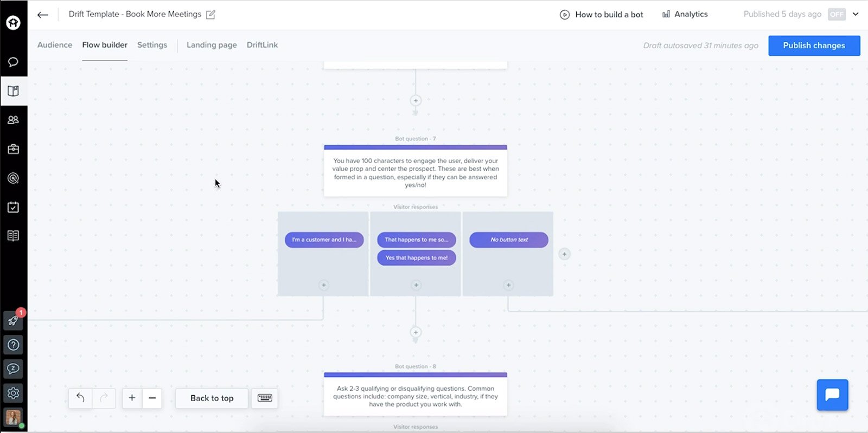The width and height of the screenshot is (868, 433).
Task: Expand the published status dropdown chevron
Action: (x=856, y=15)
